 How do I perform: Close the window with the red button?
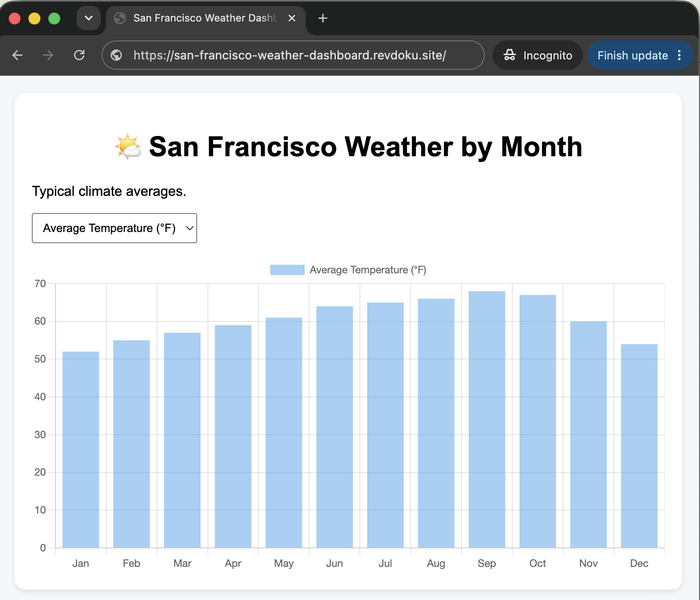[x=15, y=19]
